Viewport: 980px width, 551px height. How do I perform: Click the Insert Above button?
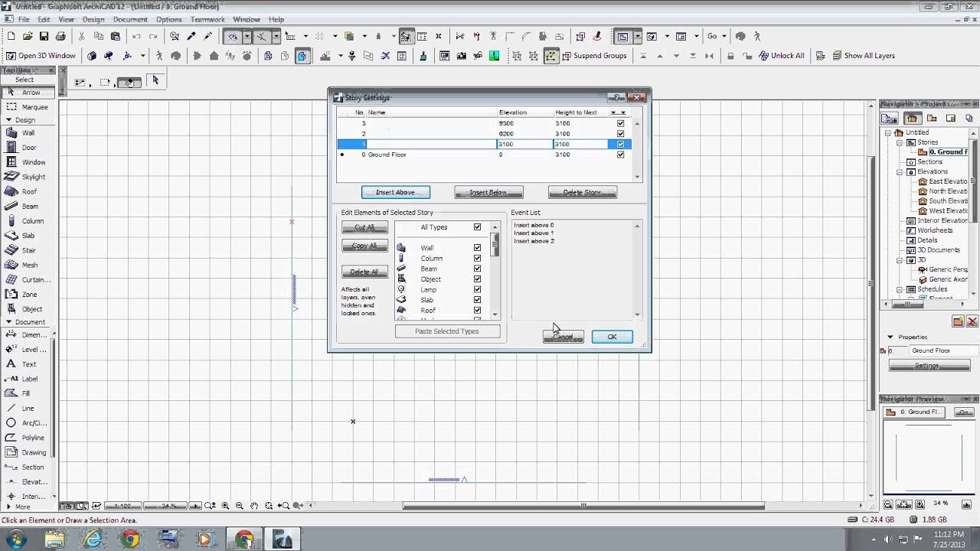(396, 192)
